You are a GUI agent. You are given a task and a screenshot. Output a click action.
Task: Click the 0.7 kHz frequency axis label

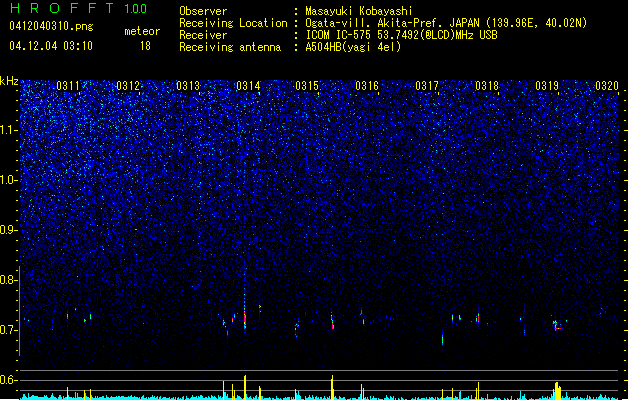8,330
